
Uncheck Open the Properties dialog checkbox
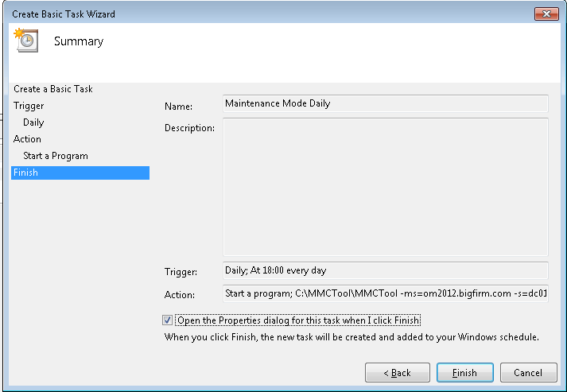167,320
